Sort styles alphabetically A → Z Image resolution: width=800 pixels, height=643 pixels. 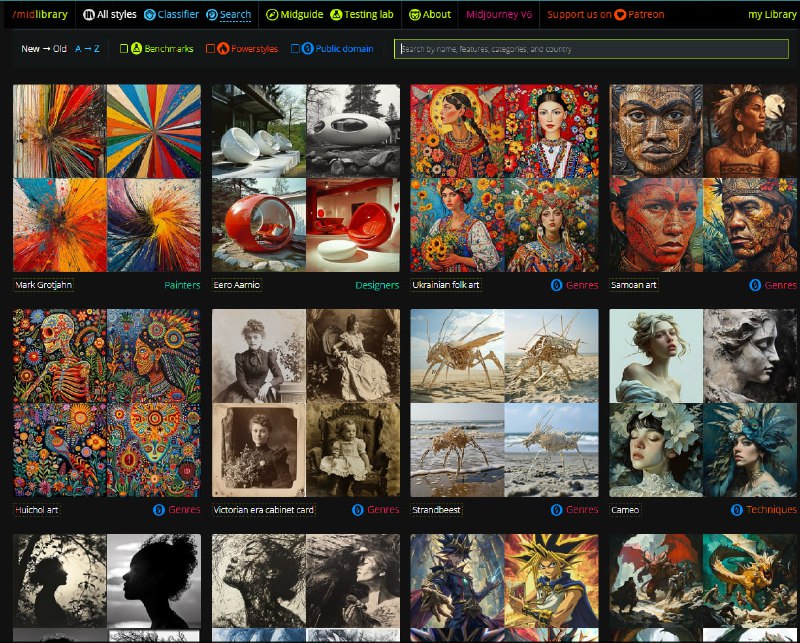point(87,49)
